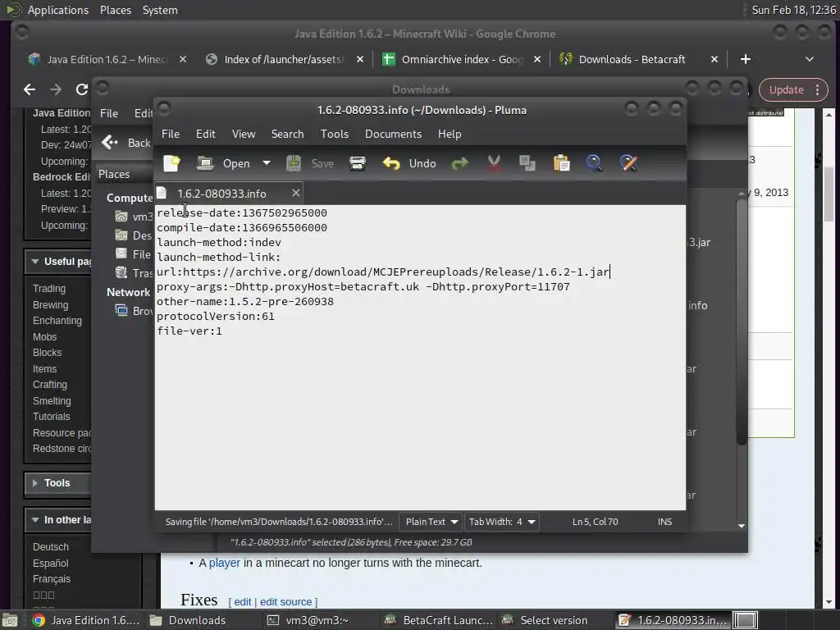
Task: Open the Applications menu in top panel
Action: 58,10
